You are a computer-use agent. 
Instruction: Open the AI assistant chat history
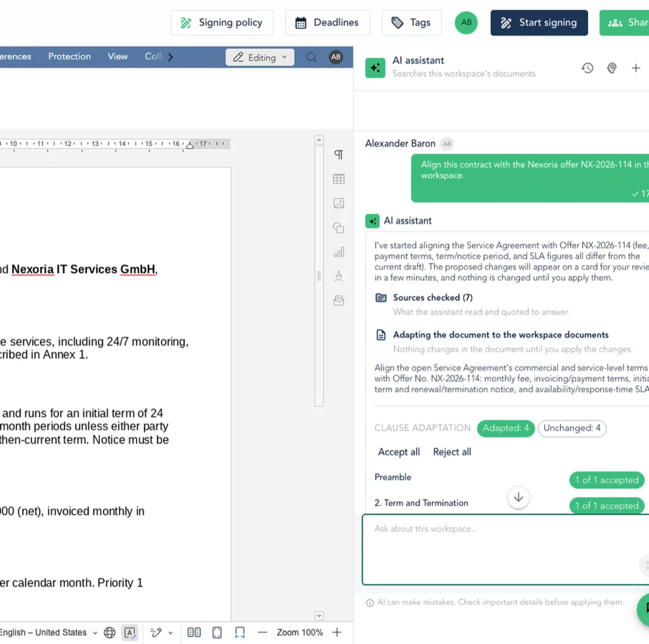click(x=587, y=68)
